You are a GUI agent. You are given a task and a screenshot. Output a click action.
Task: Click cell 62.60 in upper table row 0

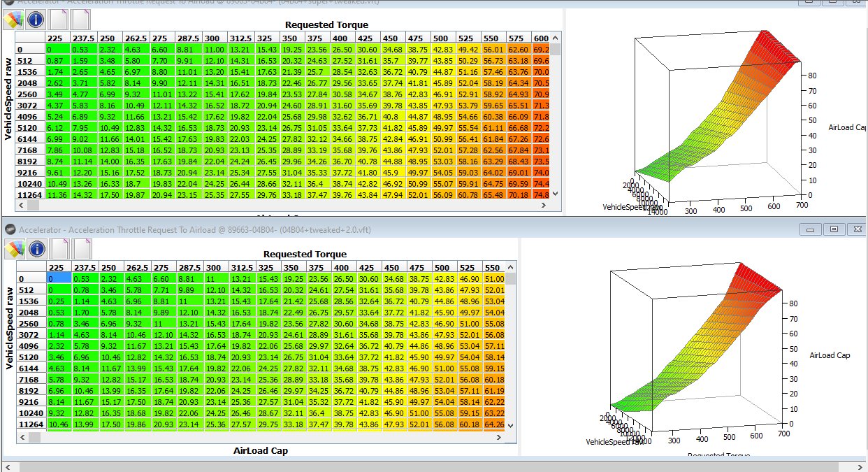click(x=519, y=49)
